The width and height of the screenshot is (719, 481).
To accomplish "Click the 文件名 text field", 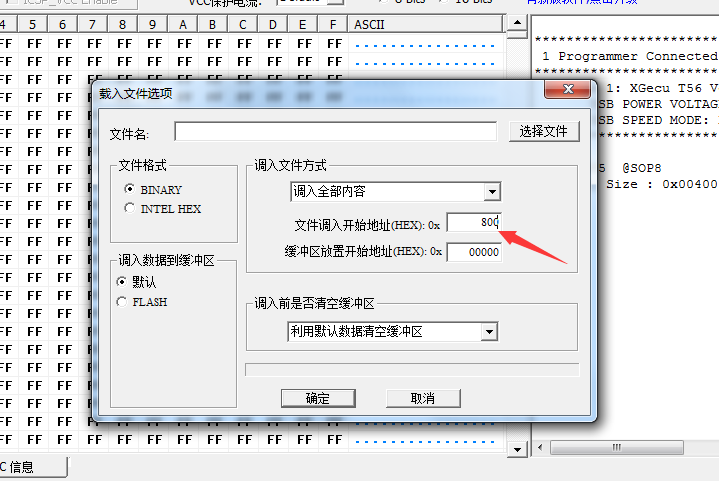I will pyautogui.click(x=335, y=132).
